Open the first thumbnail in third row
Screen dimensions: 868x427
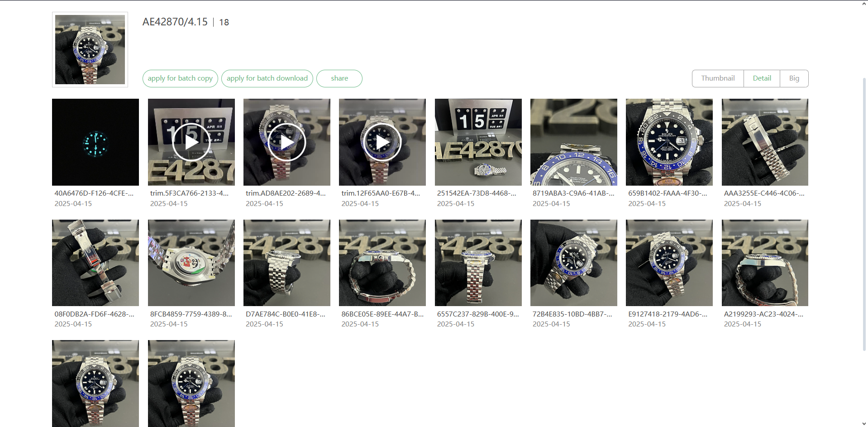pos(95,384)
